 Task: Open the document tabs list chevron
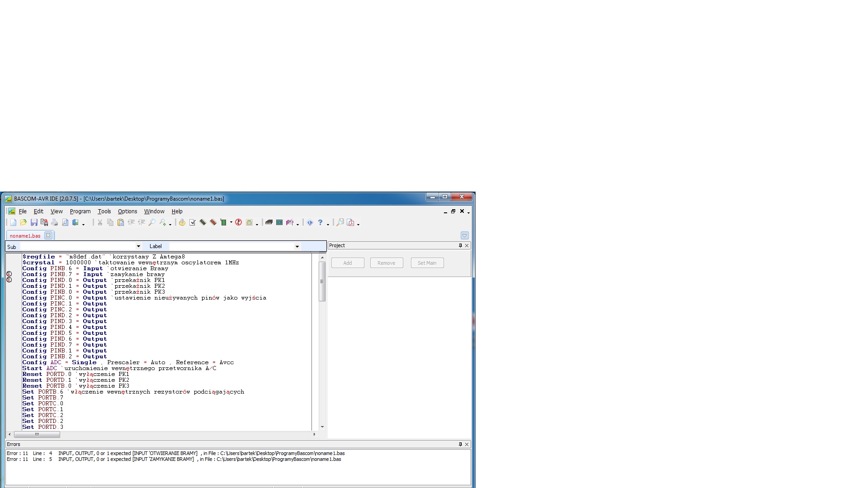pos(464,235)
